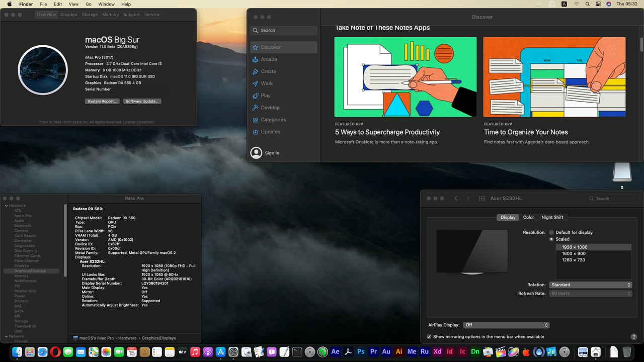Click help button in display settings
Image resolution: width=644 pixels, height=362 pixels.
[x=633, y=337]
